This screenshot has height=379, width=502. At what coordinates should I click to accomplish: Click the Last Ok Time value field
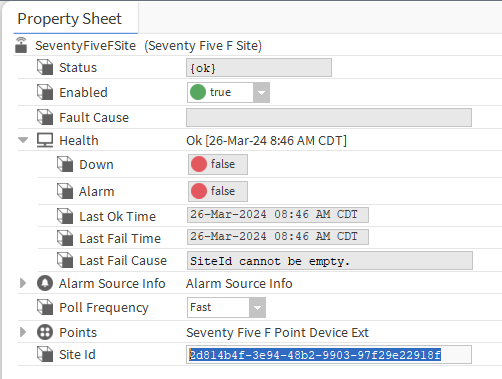pyautogui.click(x=278, y=215)
